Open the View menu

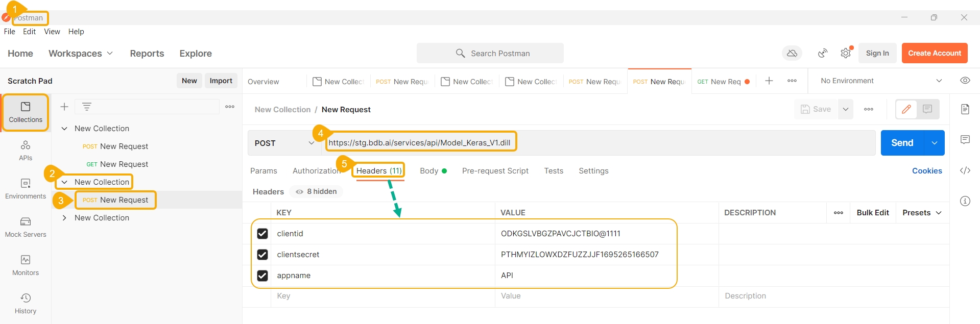(52, 32)
